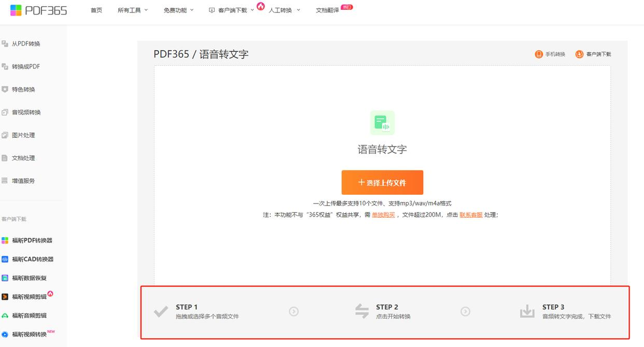Click the PDF365 / 语音转文字 breadcrumb title
The width and height of the screenshot is (644, 347).
[x=201, y=54]
